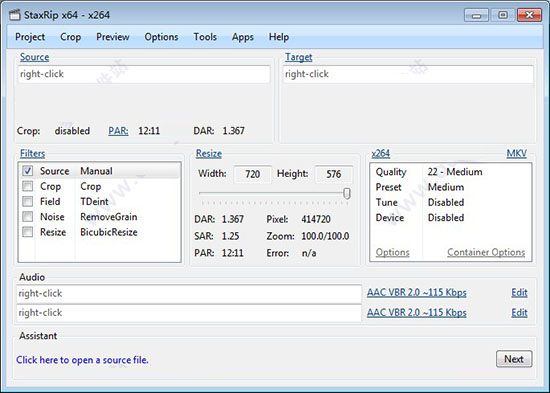The width and height of the screenshot is (550, 393).
Task: Click the PAR link in Source panel
Action: click(118, 131)
